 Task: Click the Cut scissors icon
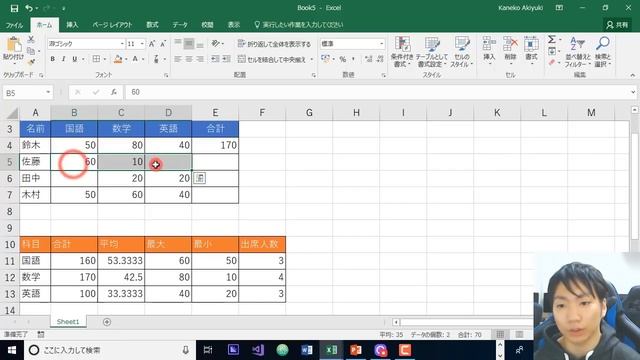click(x=31, y=40)
